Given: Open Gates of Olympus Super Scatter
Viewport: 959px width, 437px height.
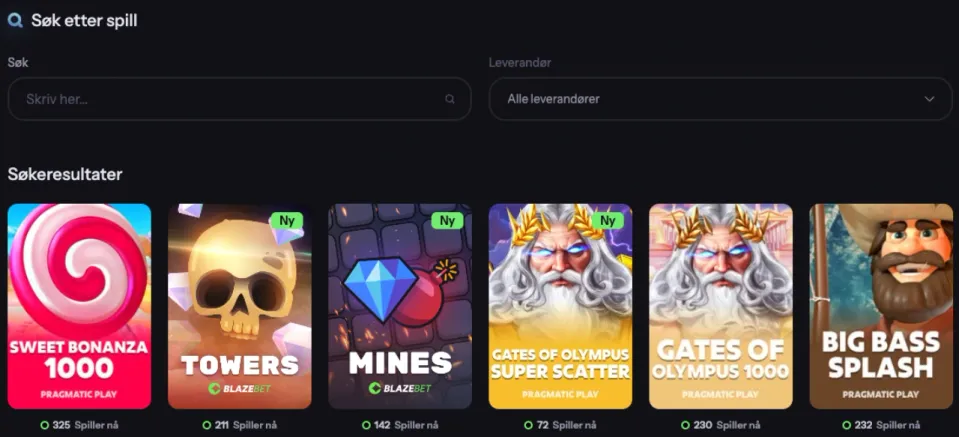Looking at the screenshot, I should pyautogui.click(x=560, y=306).
